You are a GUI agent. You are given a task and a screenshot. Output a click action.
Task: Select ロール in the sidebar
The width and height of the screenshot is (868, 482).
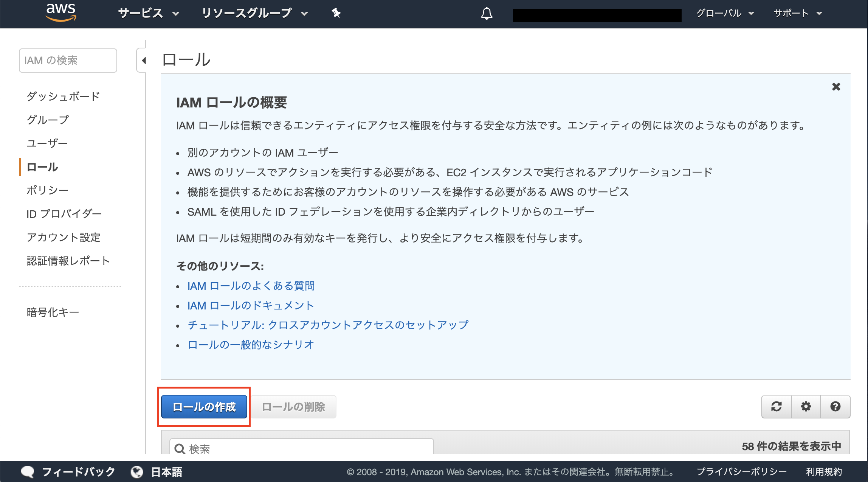(x=42, y=167)
